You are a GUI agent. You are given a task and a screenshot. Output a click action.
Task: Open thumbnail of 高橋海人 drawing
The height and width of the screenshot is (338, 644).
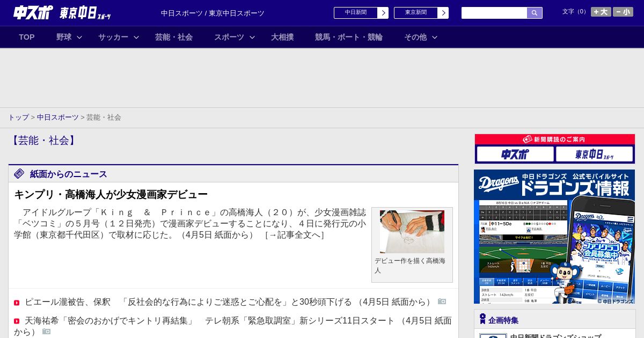(412, 231)
